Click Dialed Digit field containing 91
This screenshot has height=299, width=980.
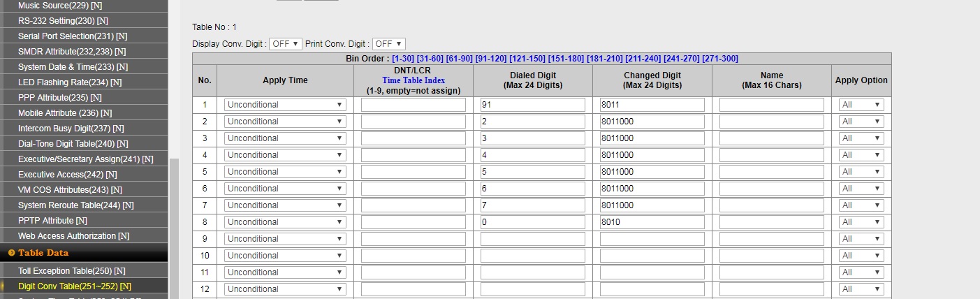[532, 105]
